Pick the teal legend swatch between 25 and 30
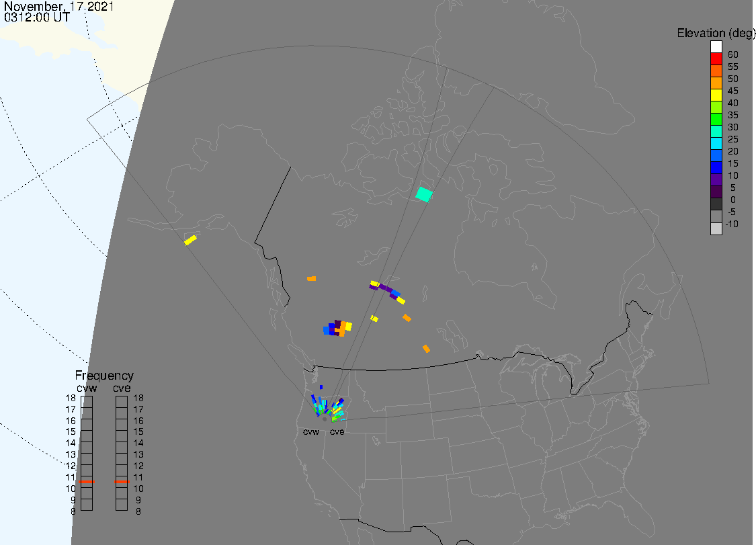Image resolution: width=756 pixels, height=545 pixels. click(716, 131)
